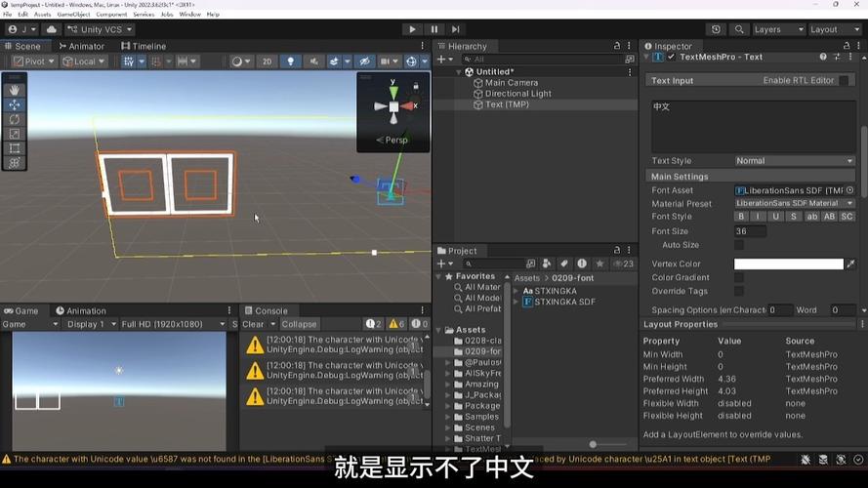
Task: Filter console by error count
Action: tap(420, 324)
